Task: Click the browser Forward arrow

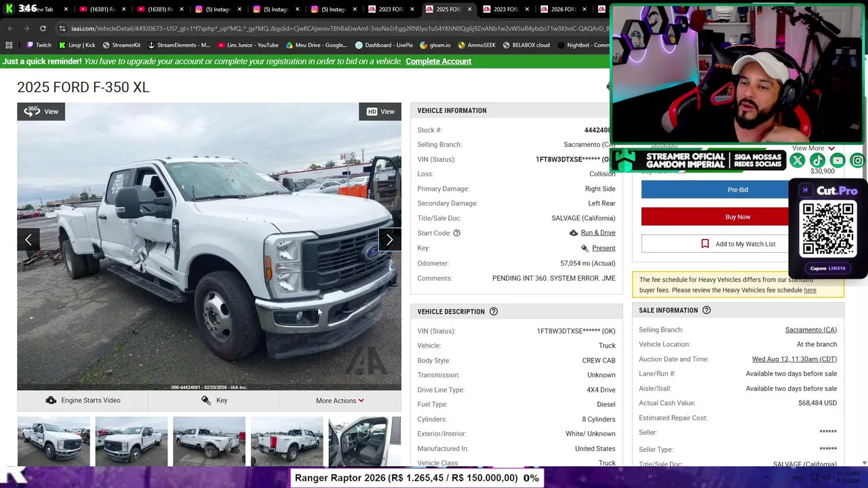Action: [x=26, y=28]
